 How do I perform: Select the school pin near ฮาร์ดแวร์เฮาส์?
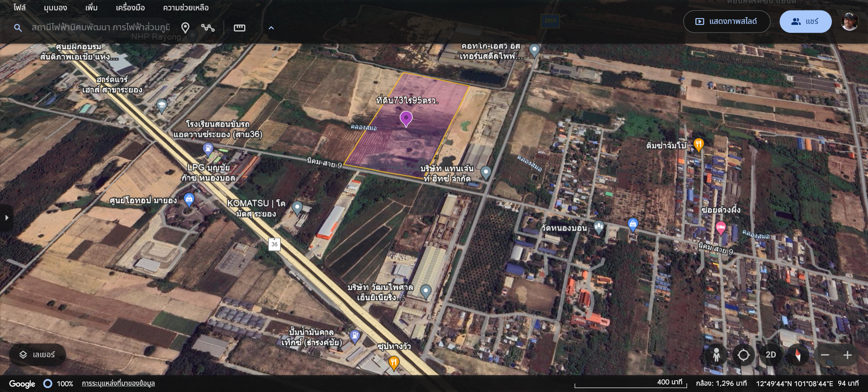coord(161,106)
